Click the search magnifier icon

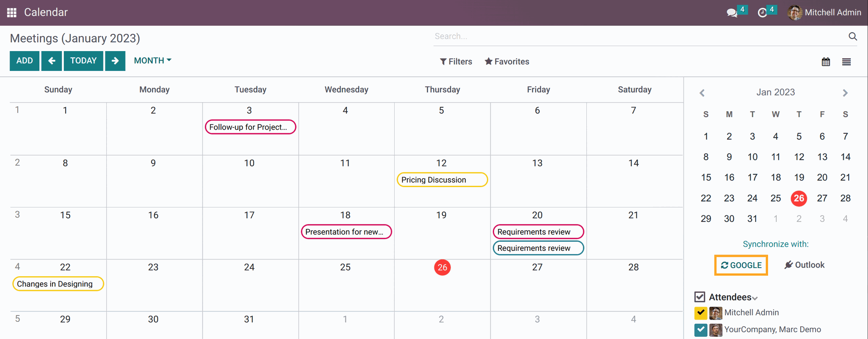click(x=853, y=37)
